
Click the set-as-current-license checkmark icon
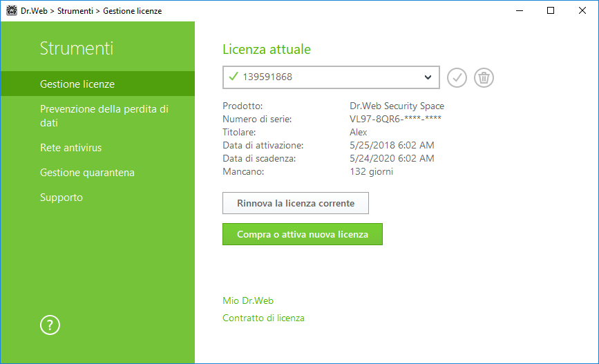457,77
